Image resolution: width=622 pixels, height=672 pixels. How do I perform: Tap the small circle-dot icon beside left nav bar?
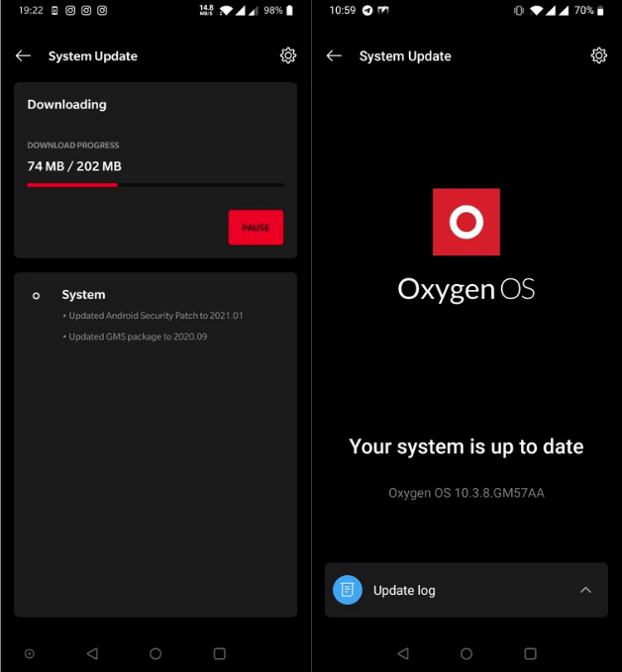(x=30, y=653)
